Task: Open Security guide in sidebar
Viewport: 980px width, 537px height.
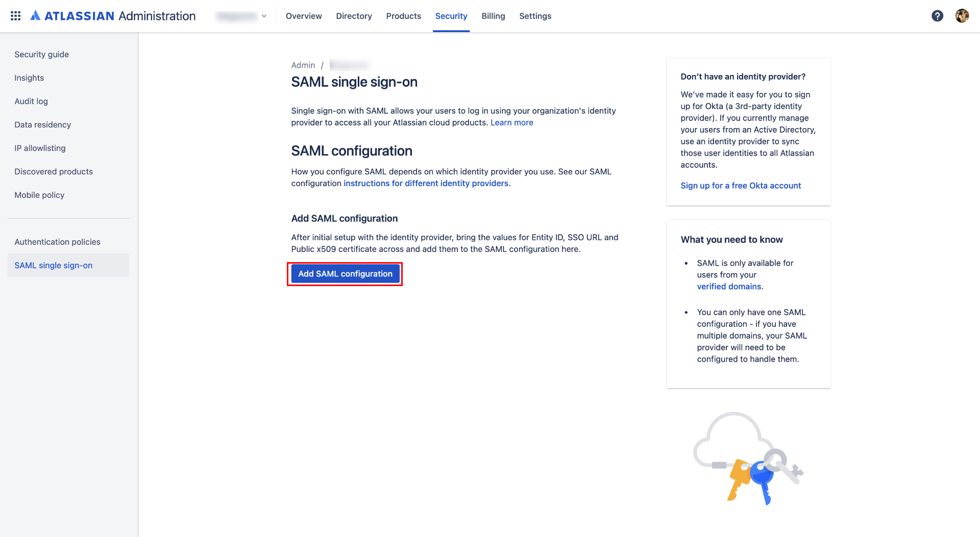Action: tap(68, 55)
